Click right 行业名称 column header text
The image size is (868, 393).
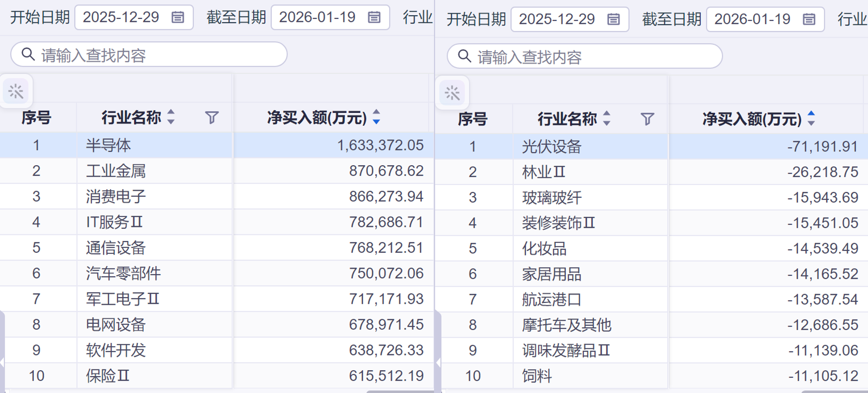pyautogui.click(x=567, y=119)
